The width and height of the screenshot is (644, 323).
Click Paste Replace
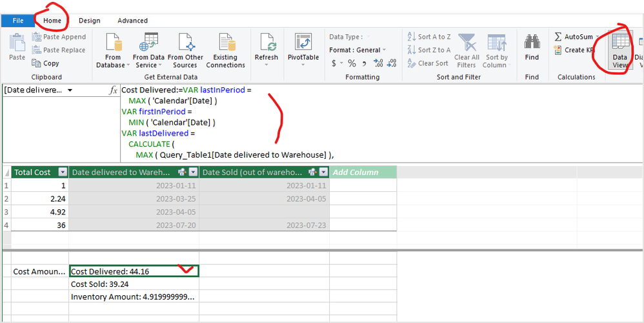pos(59,50)
